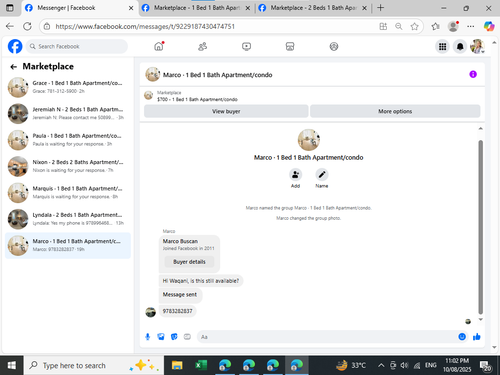
Task: Click the browser back arrow
Action: pyautogui.click(x=10, y=26)
